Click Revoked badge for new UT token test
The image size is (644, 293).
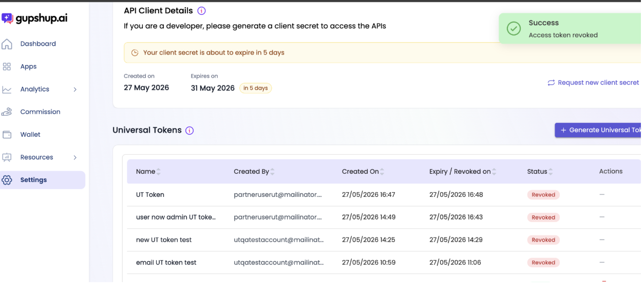point(543,240)
